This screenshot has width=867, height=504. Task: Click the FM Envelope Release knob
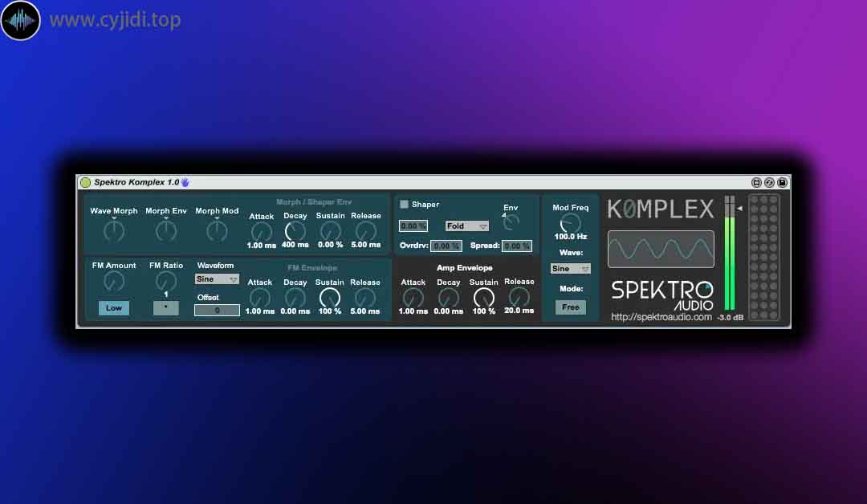[365, 298]
